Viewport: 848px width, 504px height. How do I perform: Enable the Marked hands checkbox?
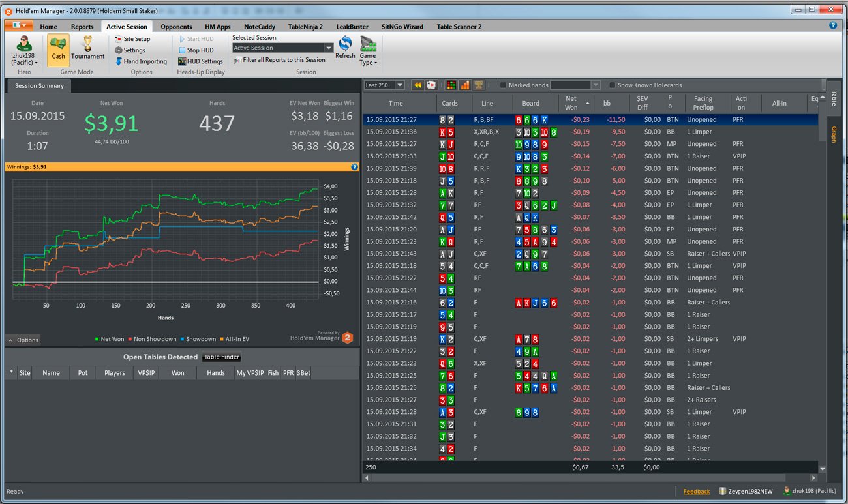[503, 85]
